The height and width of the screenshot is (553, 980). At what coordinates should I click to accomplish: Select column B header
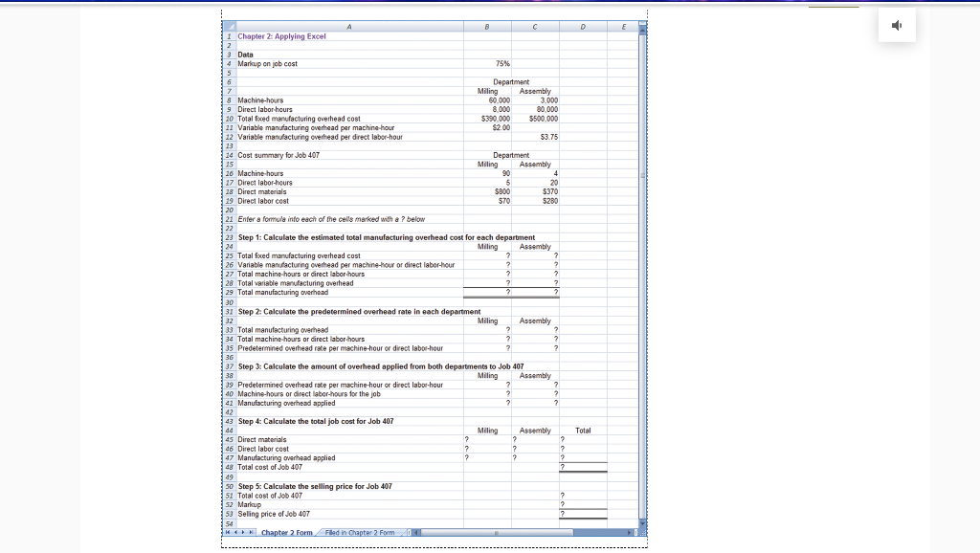[x=486, y=27]
